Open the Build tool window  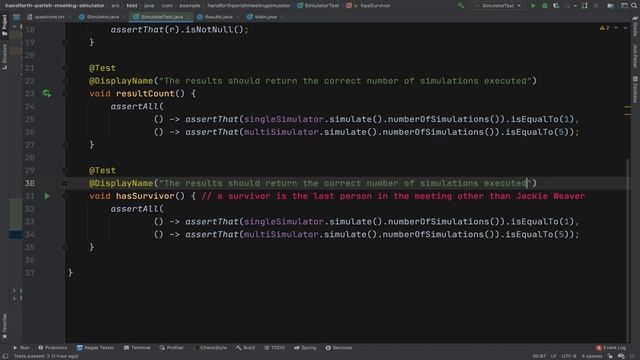tap(245, 348)
